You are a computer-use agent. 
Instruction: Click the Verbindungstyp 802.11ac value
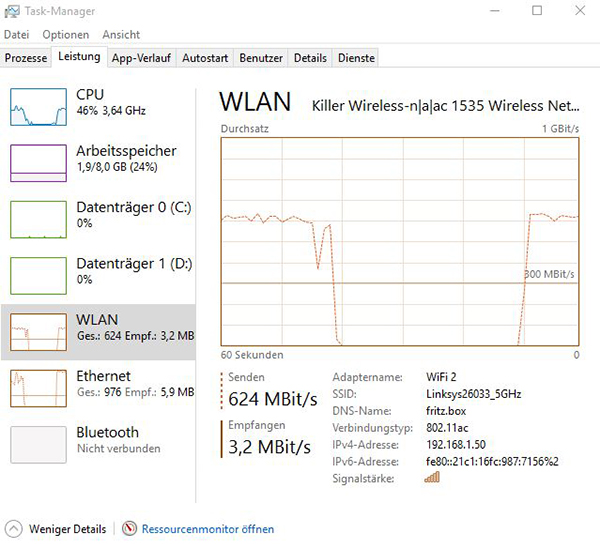point(447,428)
